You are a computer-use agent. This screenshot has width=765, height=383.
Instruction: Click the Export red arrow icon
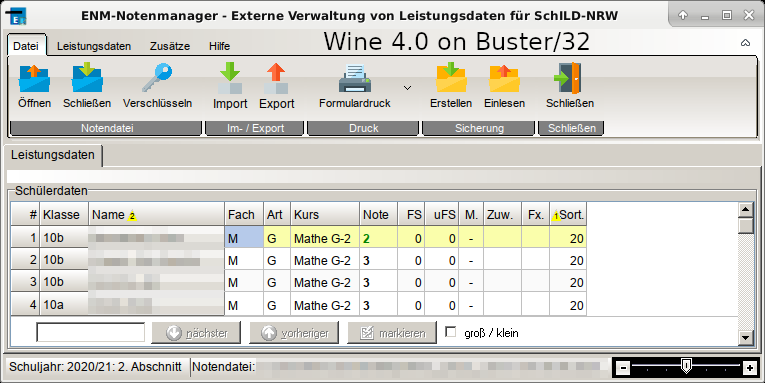click(276, 78)
